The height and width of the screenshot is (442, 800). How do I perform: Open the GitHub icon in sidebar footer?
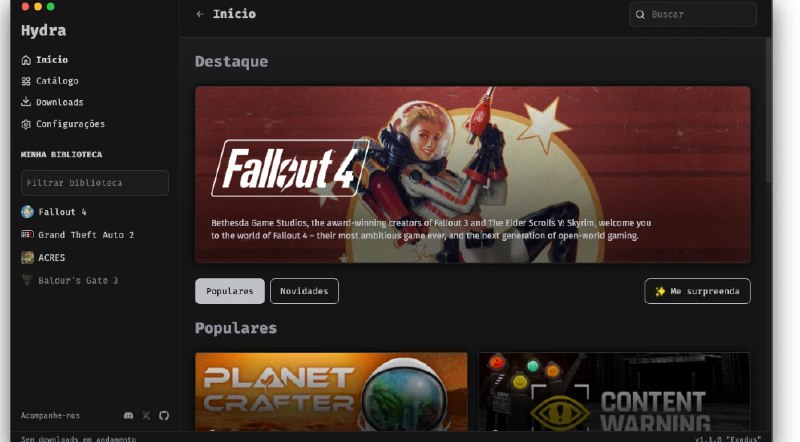(x=164, y=415)
